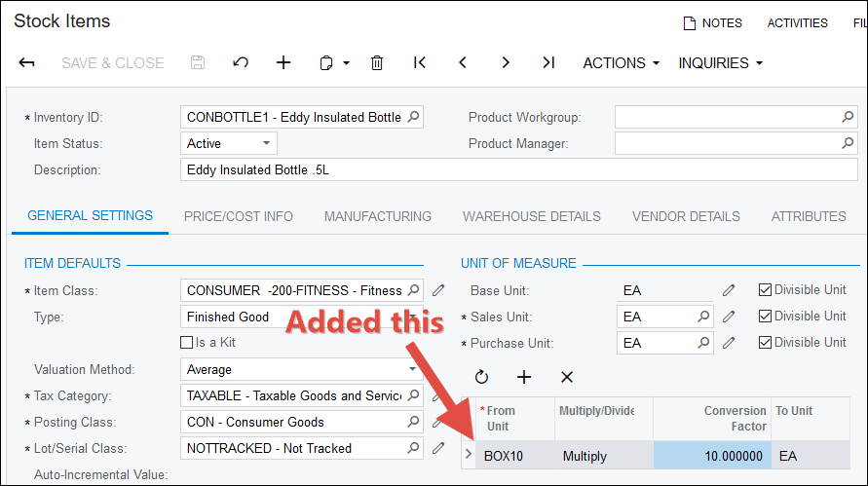Image resolution: width=868 pixels, height=486 pixels.
Task: Switch to Price/Cost Info tab
Action: pos(238,216)
